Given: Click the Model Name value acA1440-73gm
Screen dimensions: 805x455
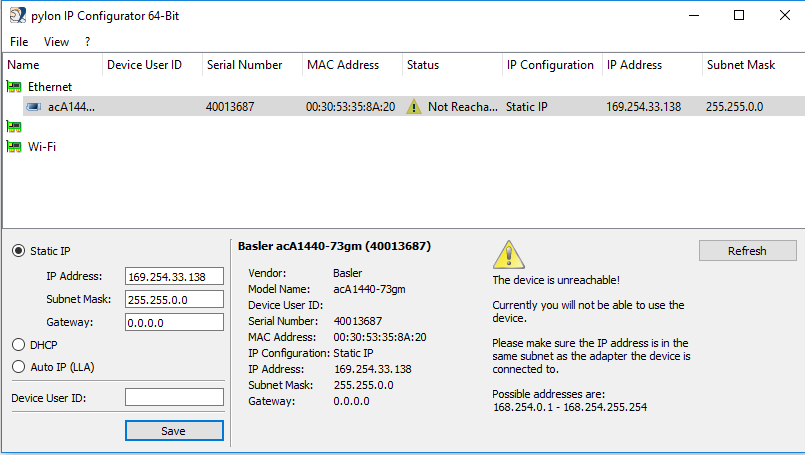Looking at the screenshot, I should (369, 289).
